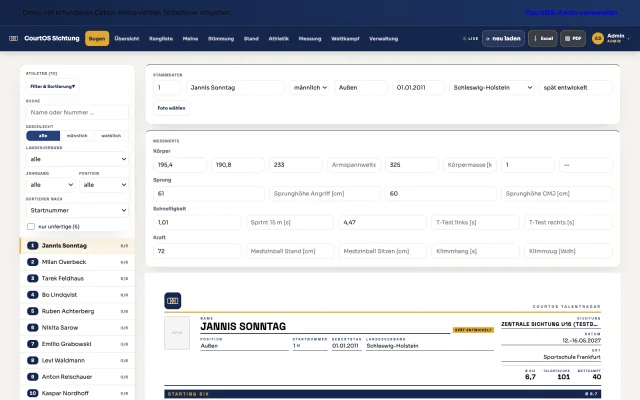Click number badge 1 for Jannis Sonntag

click(x=33, y=246)
